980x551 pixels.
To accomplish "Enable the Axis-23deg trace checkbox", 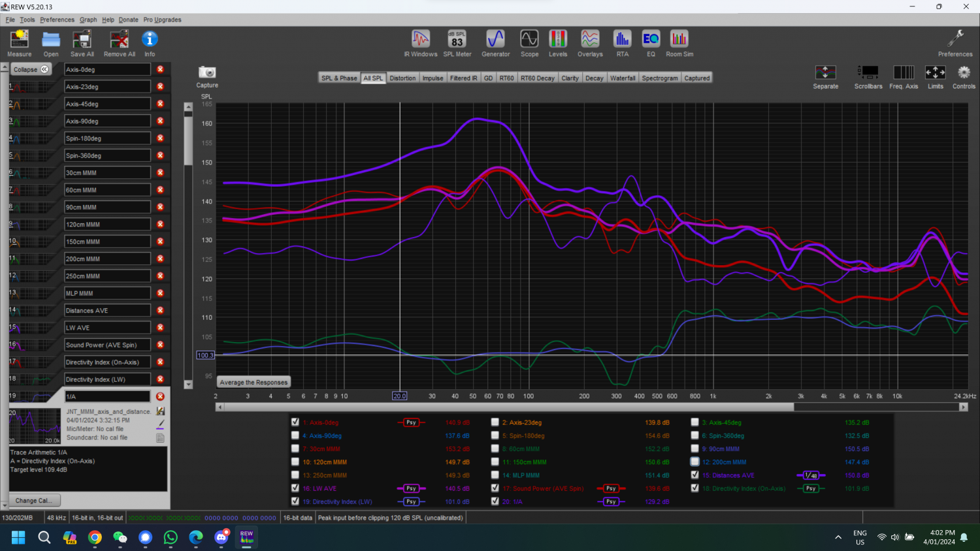I will (x=495, y=422).
